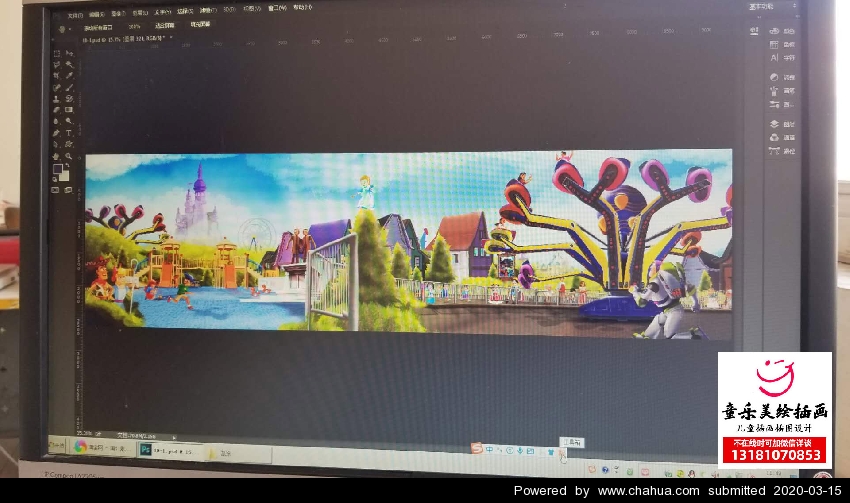Open the 视图 menu
Viewport: 850px width, 503px height.
252,9
